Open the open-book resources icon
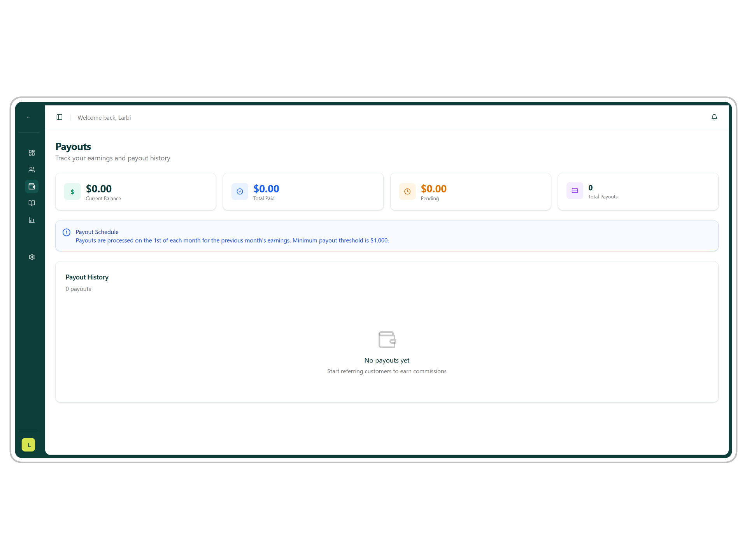747x560 pixels. pos(32,203)
